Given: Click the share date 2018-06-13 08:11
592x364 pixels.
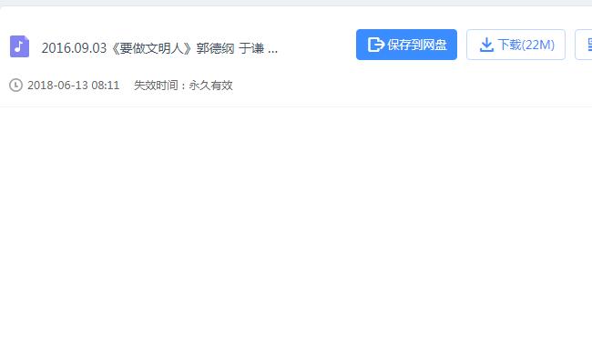Looking at the screenshot, I should pos(73,85).
